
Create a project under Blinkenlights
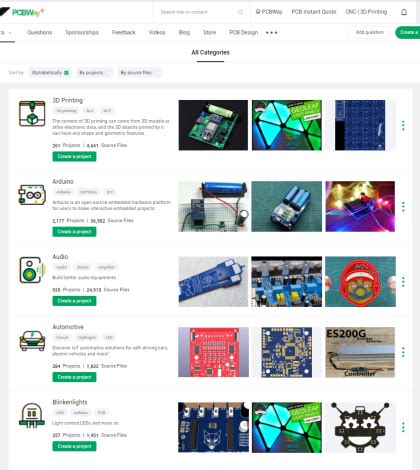coord(74,446)
